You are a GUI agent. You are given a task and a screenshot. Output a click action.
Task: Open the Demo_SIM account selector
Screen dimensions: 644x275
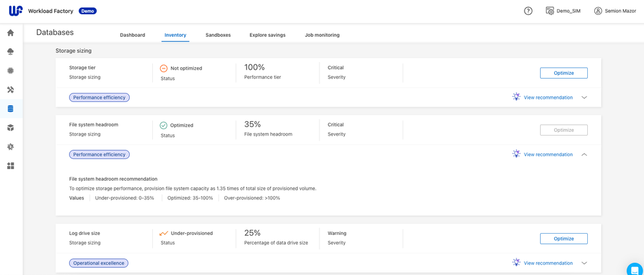[563, 11]
